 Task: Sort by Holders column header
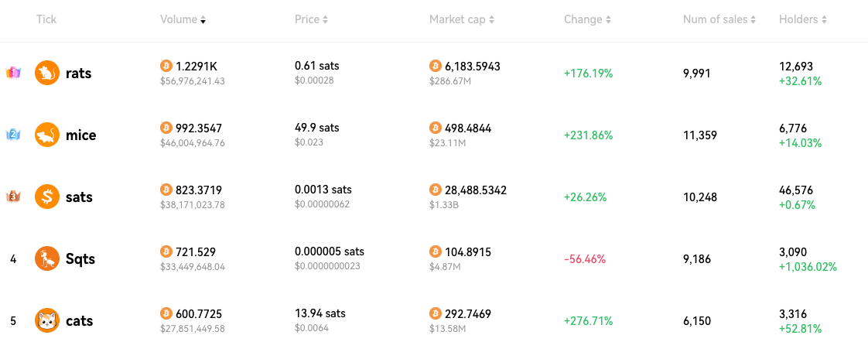(x=803, y=19)
